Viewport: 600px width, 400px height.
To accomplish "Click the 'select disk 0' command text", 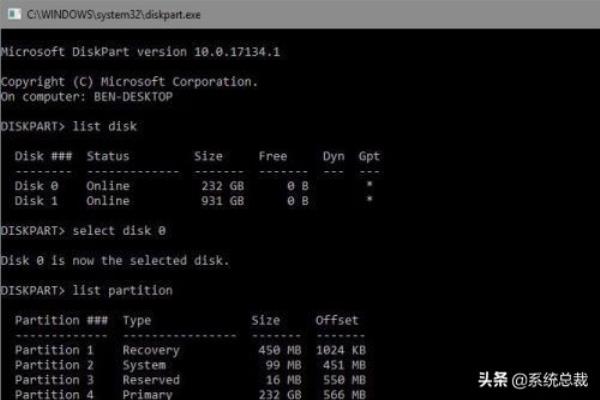I will tap(119, 231).
